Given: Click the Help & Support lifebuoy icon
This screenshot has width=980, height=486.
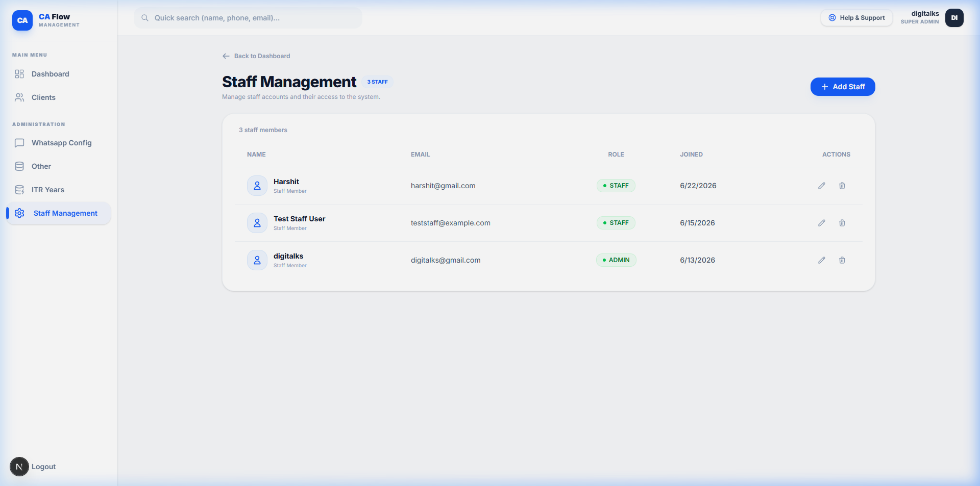Looking at the screenshot, I should pos(832,18).
